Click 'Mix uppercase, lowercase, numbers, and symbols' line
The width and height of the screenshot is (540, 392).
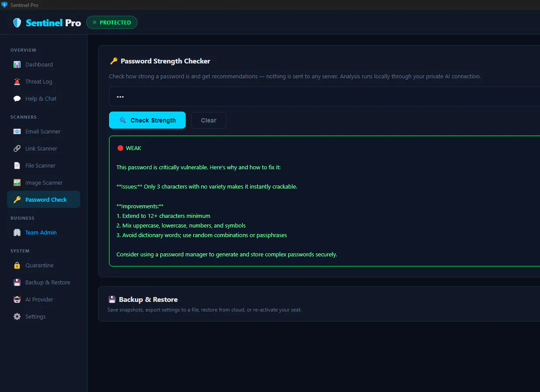pyautogui.click(x=181, y=226)
